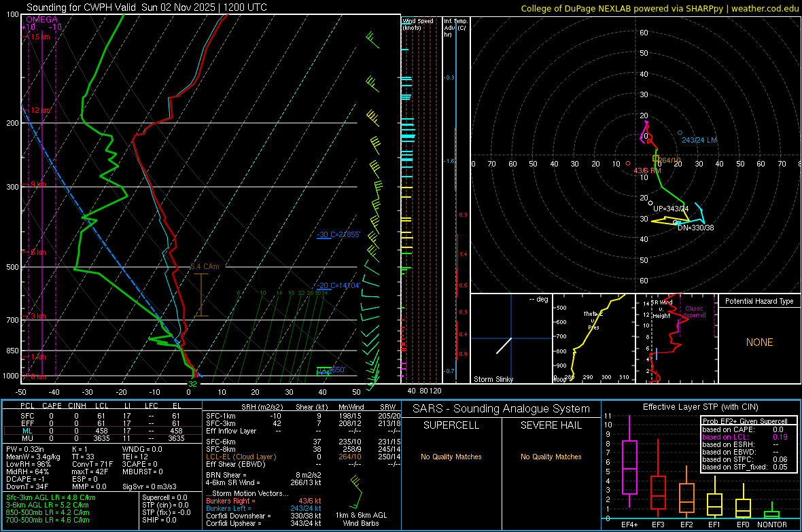Click the -30 C=21855' height label
The image size is (802, 532).
coord(338,235)
